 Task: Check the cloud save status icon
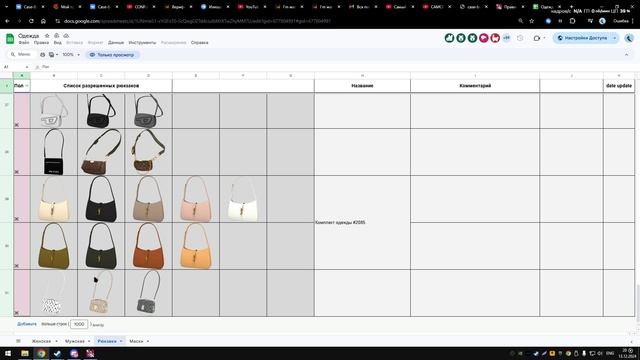pyautogui.click(x=66, y=36)
